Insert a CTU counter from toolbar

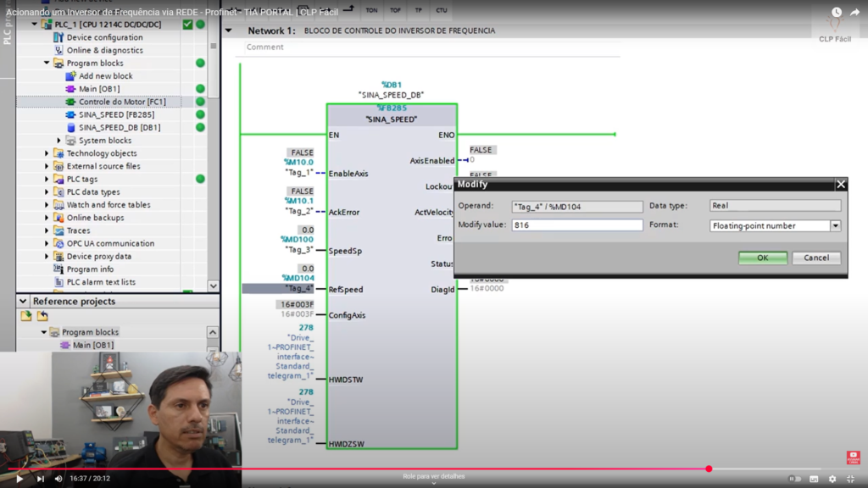click(441, 10)
